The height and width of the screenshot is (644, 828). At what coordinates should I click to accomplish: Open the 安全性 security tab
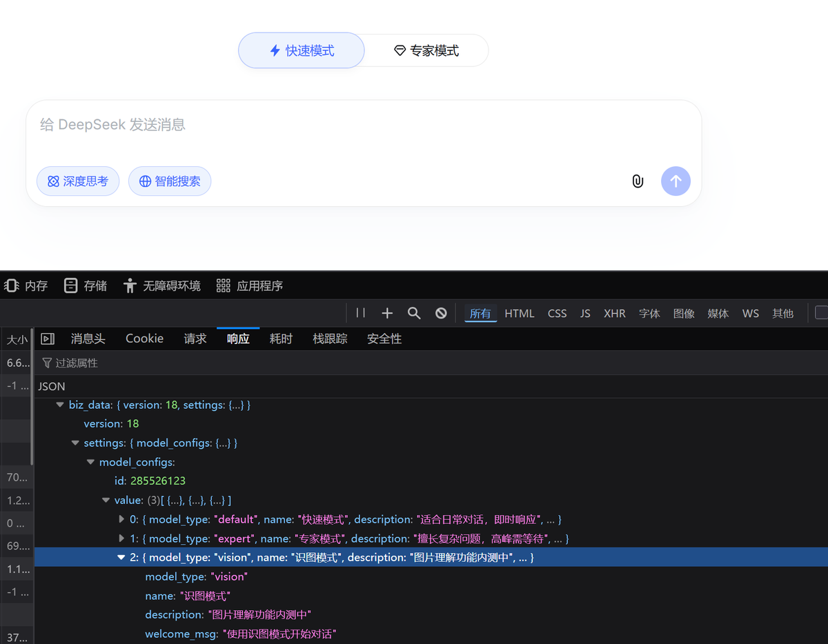coord(384,339)
